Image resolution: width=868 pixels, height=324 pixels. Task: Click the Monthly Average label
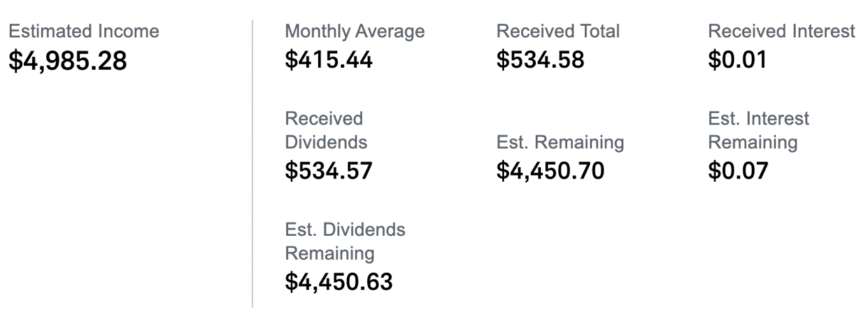354,31
